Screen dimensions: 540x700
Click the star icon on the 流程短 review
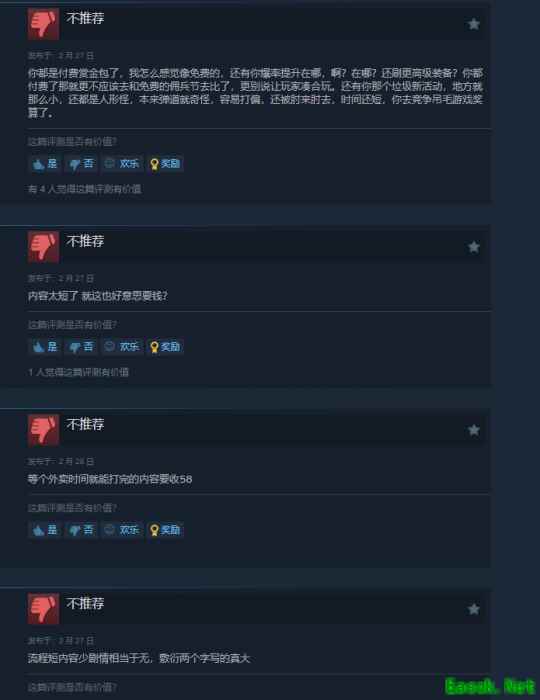474,609
